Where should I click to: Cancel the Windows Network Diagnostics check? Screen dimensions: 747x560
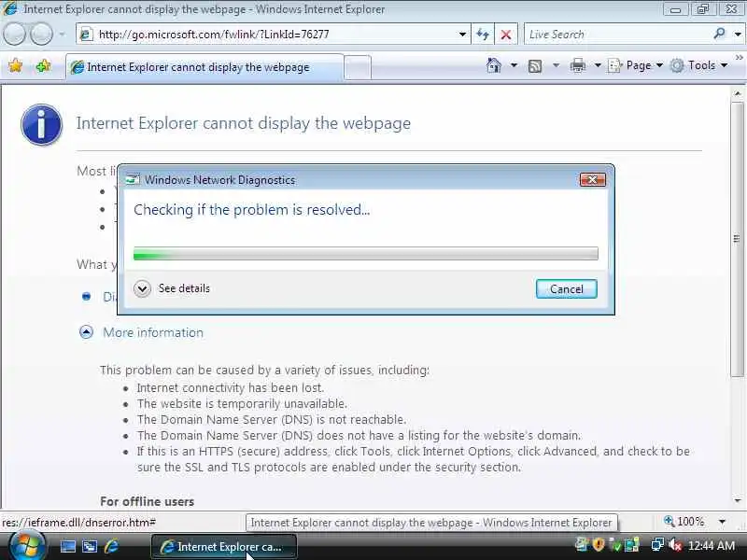pyautogui.click(x=566, y=289)
